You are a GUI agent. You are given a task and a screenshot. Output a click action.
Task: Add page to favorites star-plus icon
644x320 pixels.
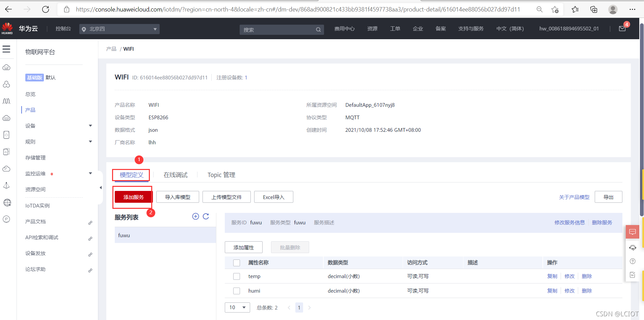555,9
